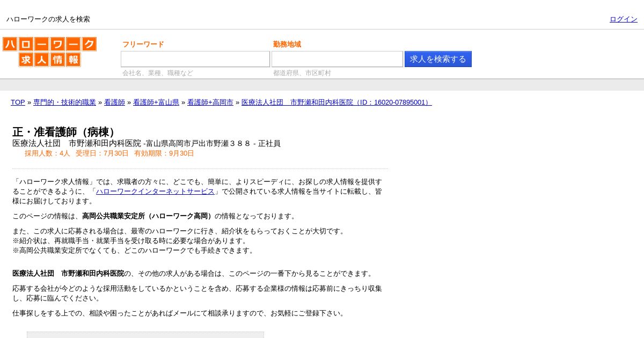Click the 会社名、業種、職種など hint text

pyautogui.click(x=157, y=73)
